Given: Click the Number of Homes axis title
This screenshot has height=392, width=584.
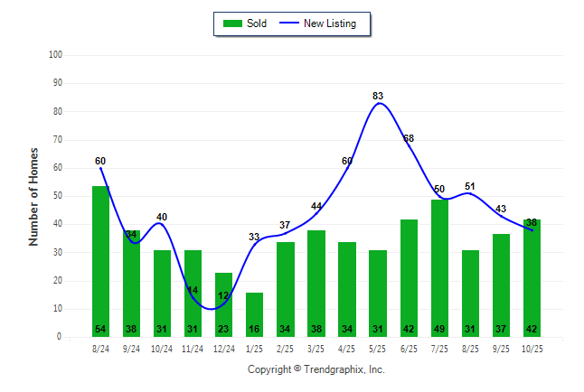Looking at the screenshot, I should point(33,196).
